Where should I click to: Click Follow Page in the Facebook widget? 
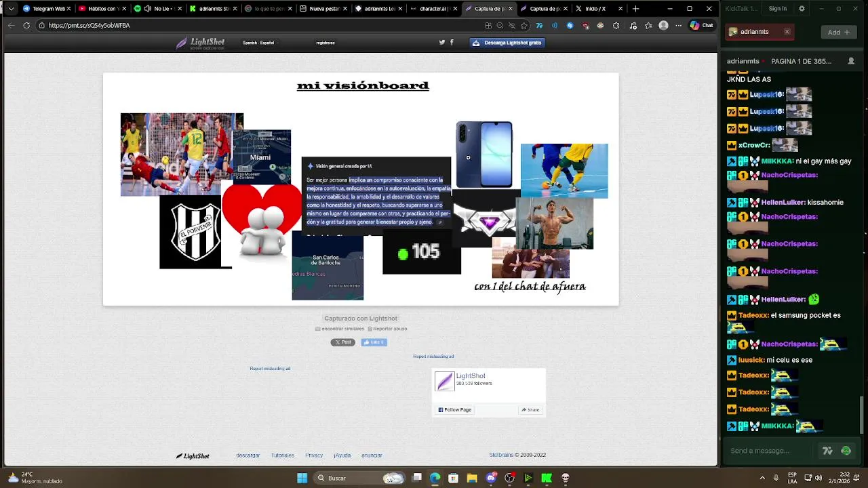pyautogui.click(x=454, y=409)
